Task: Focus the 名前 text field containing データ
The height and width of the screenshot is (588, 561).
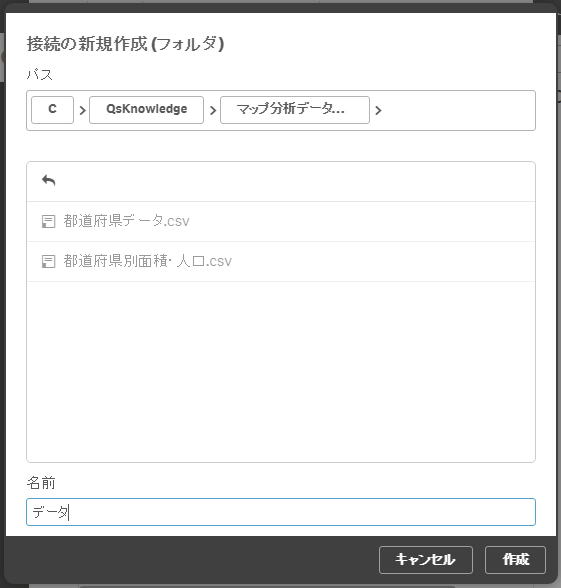Action: click(281, 512)
